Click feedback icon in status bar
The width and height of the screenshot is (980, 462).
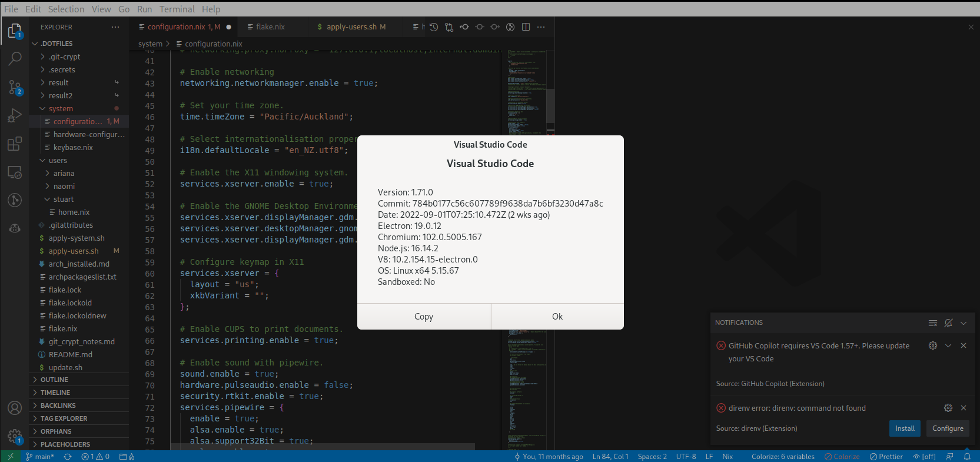[x=949, y=456]
